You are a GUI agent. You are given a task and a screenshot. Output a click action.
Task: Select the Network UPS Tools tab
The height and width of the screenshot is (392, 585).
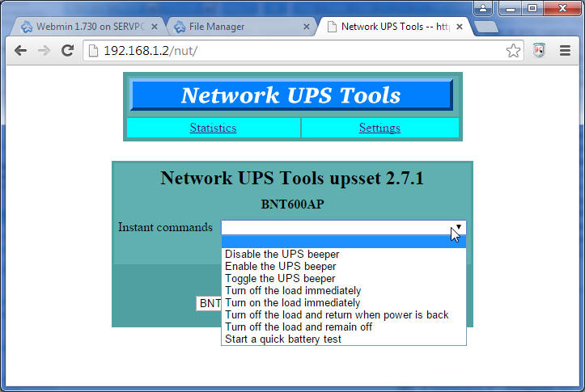(x=393, y=27)
